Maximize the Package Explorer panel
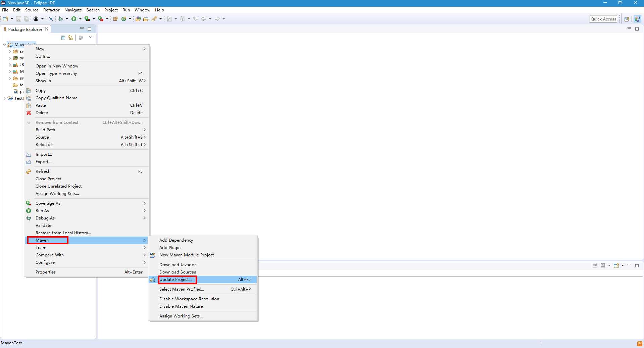The height and width of the screenshot is (348, 644). click(90, 29)
